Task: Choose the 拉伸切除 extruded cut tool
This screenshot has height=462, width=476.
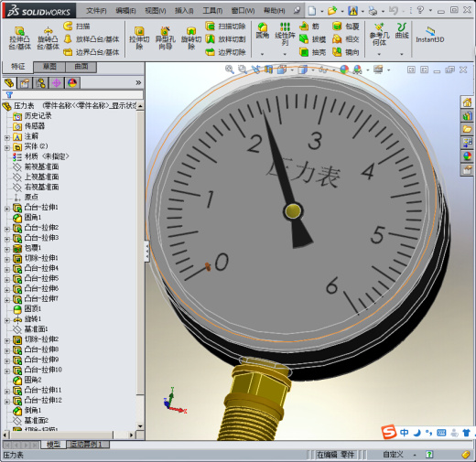Action: pyautogui.click(x=139, y=38)
